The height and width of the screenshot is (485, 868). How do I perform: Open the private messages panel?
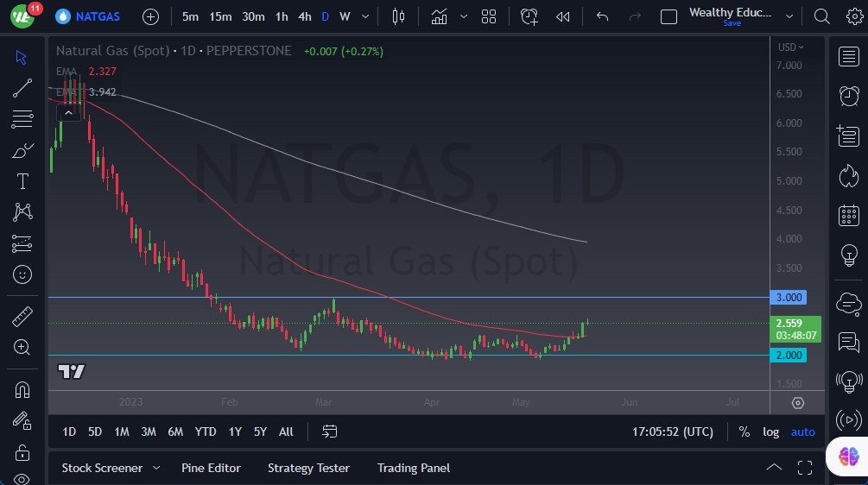pos(849,343)
